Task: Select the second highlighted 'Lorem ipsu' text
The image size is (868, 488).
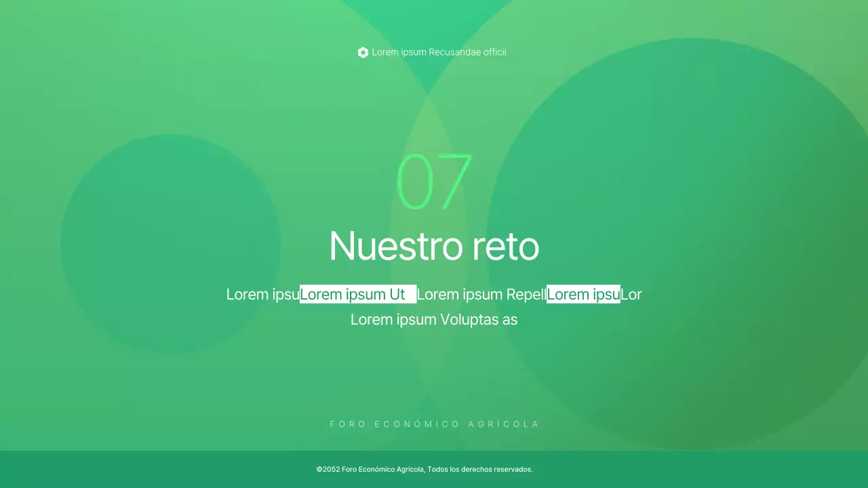Action: 583,294
